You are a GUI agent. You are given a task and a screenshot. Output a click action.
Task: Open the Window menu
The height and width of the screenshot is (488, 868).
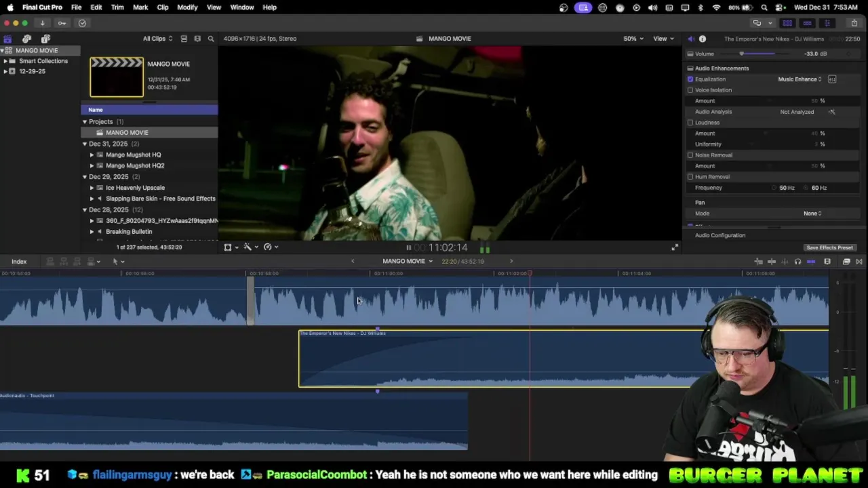(242, 7)
